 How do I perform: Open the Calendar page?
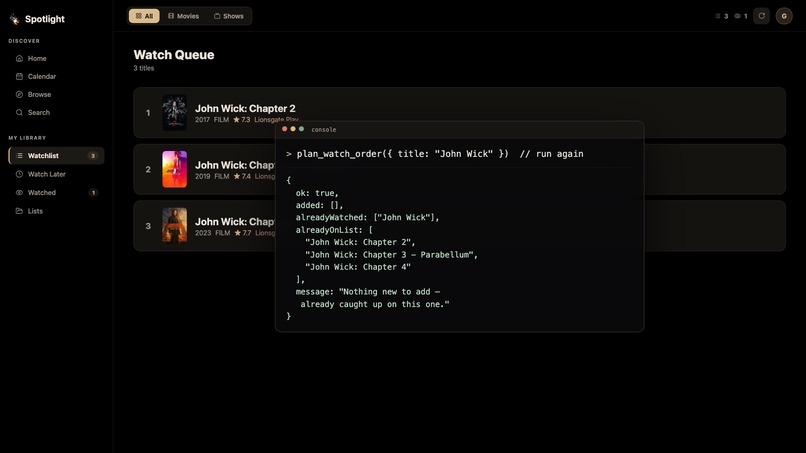[56, 77]
